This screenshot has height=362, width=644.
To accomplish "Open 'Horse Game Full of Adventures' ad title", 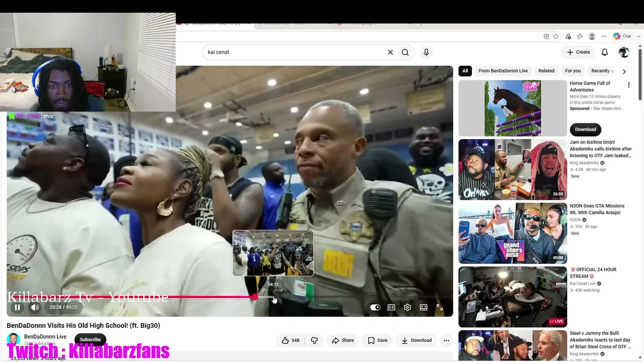I will [x=590, y=86].
